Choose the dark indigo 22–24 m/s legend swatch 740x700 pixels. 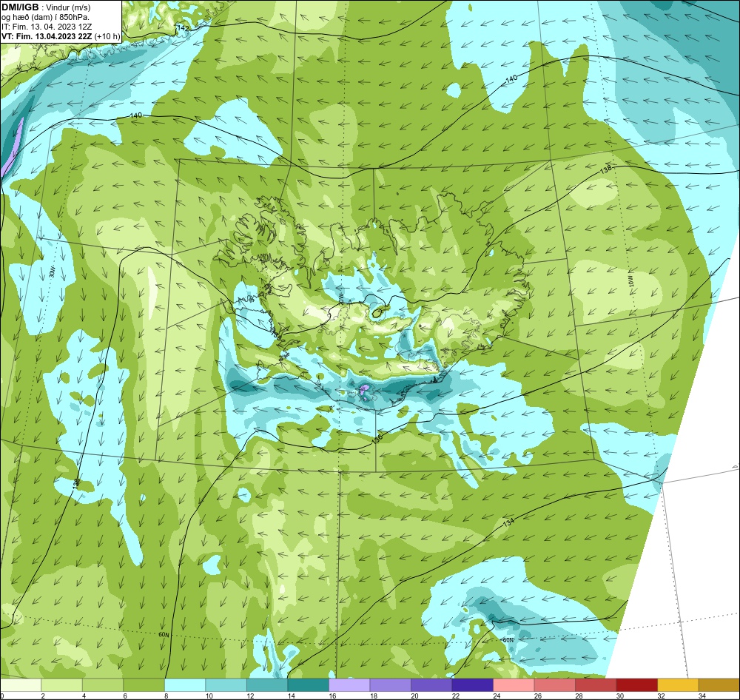coord(472,684)
